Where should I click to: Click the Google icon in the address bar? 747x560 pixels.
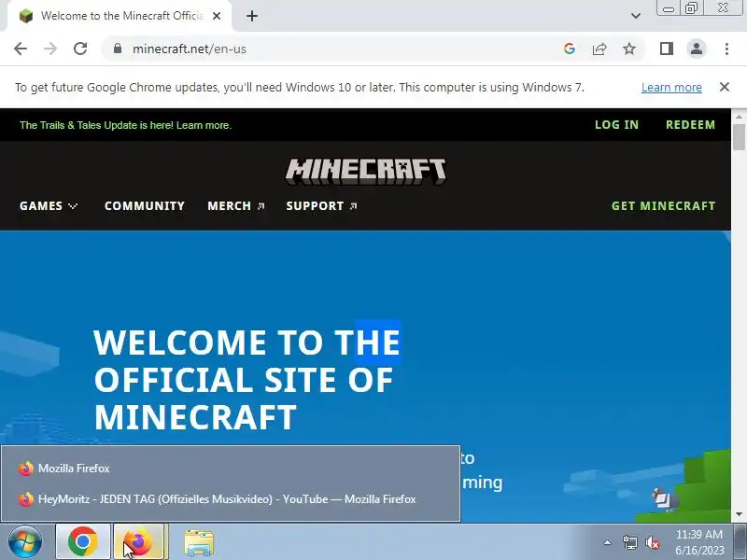click(570, 49)
